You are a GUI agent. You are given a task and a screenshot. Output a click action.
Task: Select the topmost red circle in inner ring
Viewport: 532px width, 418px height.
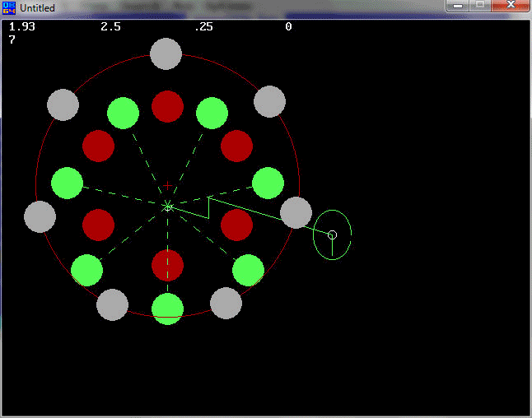click(x=167, y=106)
